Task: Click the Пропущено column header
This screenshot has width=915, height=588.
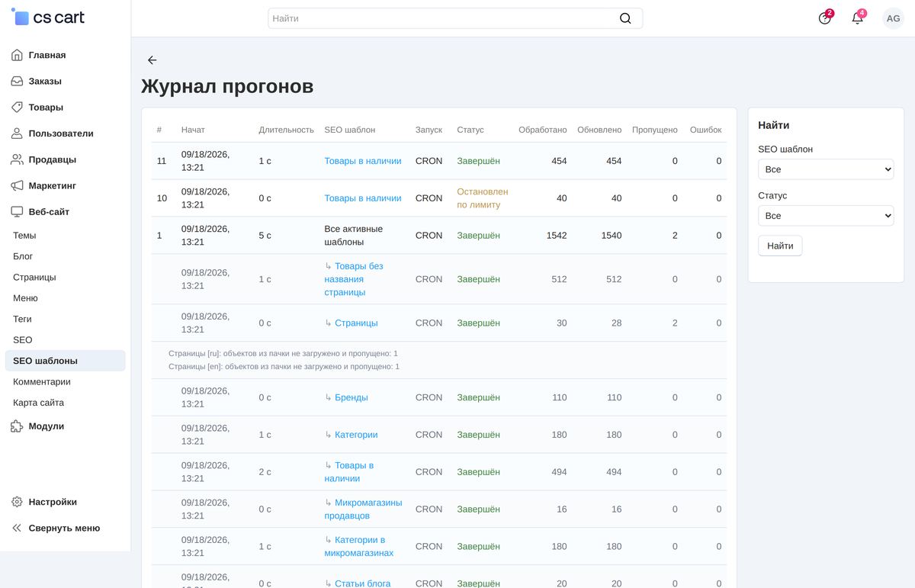Action: pos(655,130)
